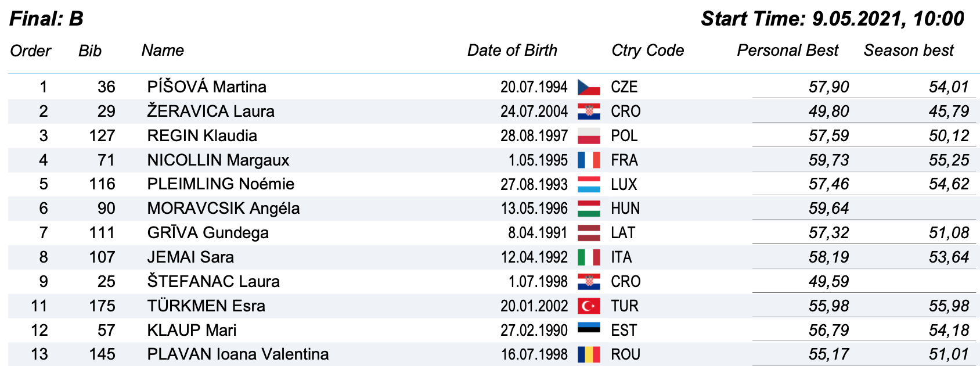The image size is (980, 366).
Task: Click the Date of Birth column header
Action: [x=512, y=51]
